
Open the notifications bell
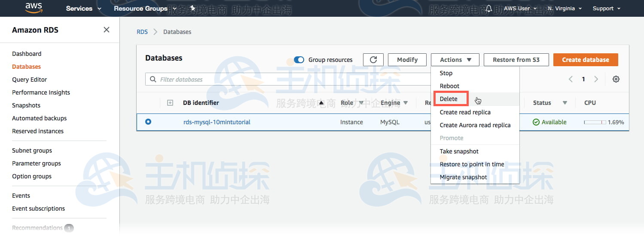coord(488,8)
